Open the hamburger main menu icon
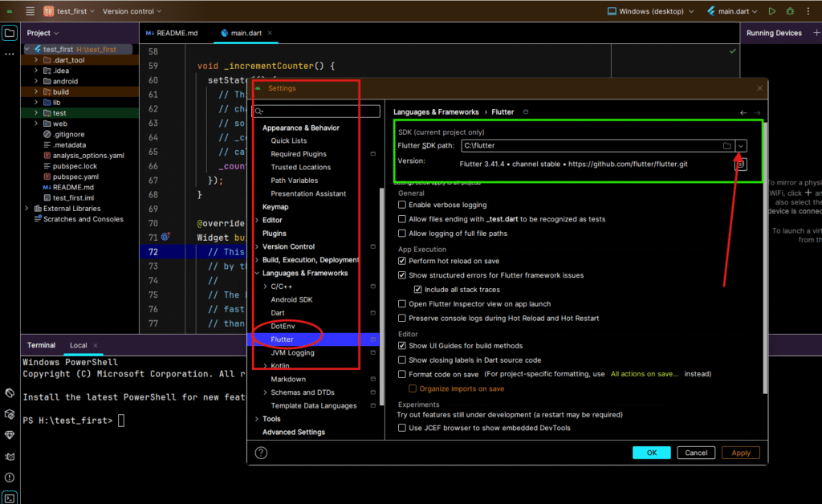Screen dimensions: 822x504 click(x=30, y=11)
